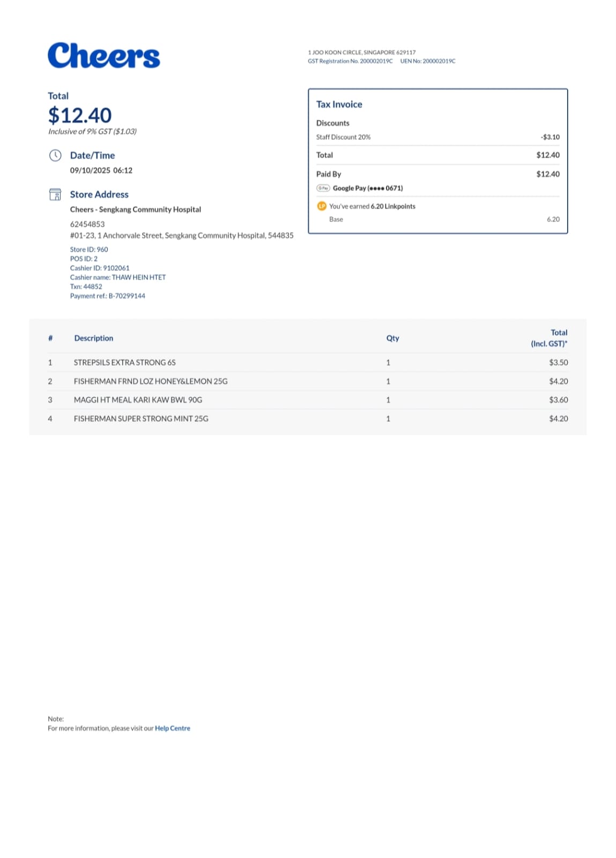
Task: Select the date 09/10/2025 06:12
Action: [x=101, y=171]
